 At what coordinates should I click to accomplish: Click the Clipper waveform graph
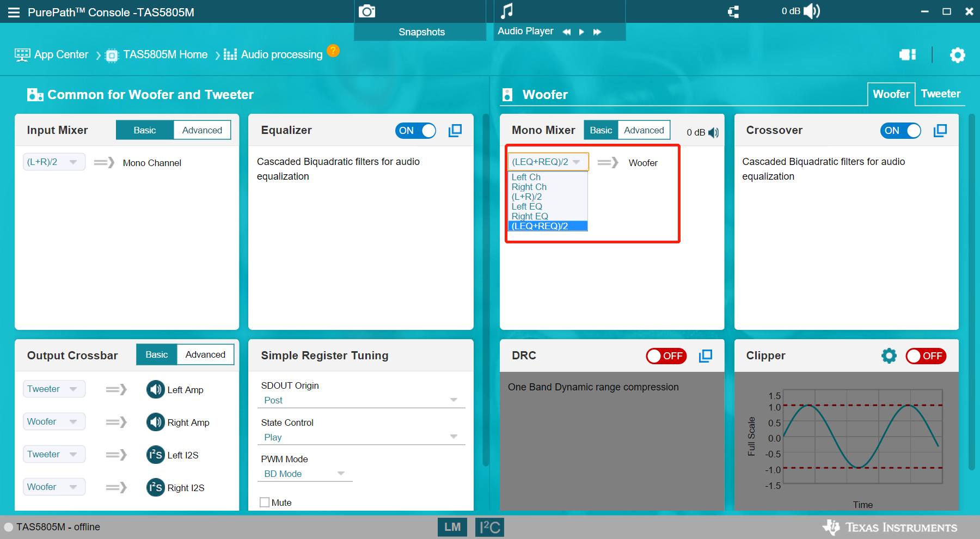coord(862,436)
